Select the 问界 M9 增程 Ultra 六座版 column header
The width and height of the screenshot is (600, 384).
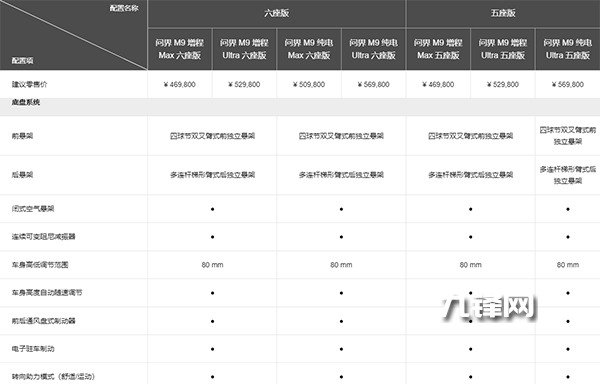pyautogui.click(x=244, y=49)
